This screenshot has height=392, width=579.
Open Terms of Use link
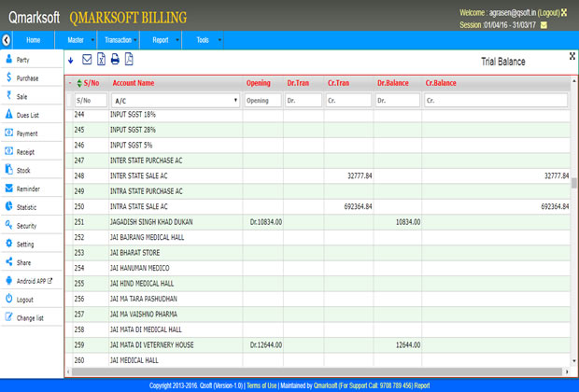click(261, 385)
